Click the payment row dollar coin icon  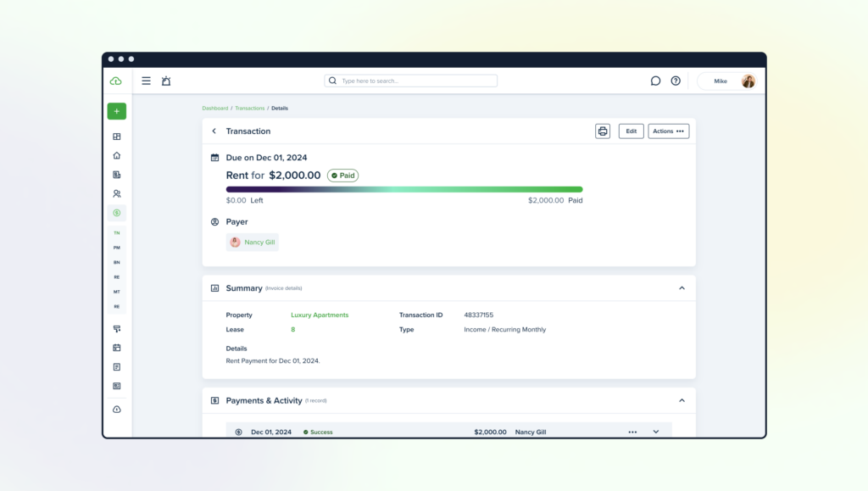(x=238, y=432)
